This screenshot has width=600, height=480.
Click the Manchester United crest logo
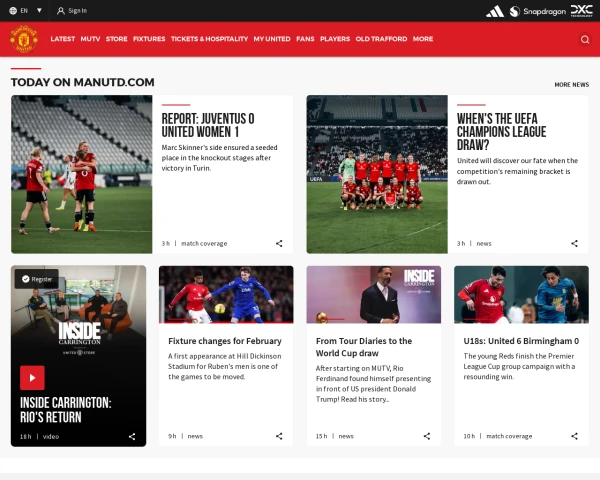pyautogui.click(x=23, y=39)
